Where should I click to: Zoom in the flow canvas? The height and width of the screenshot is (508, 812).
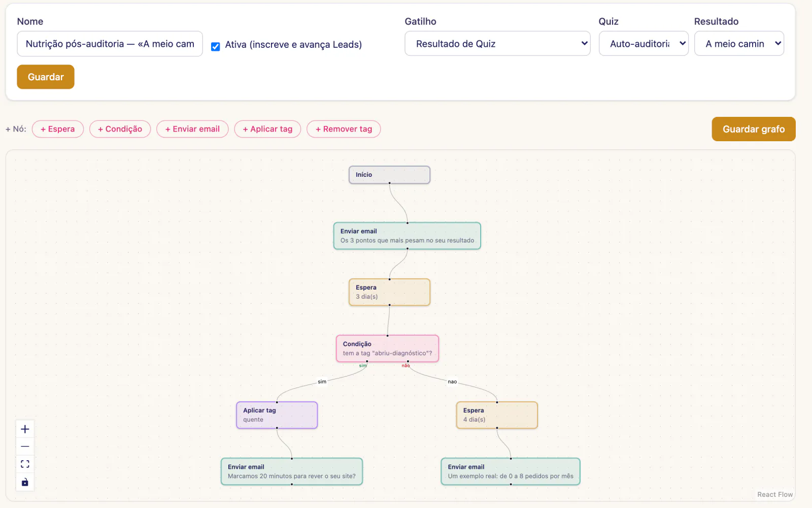(25, 429)
